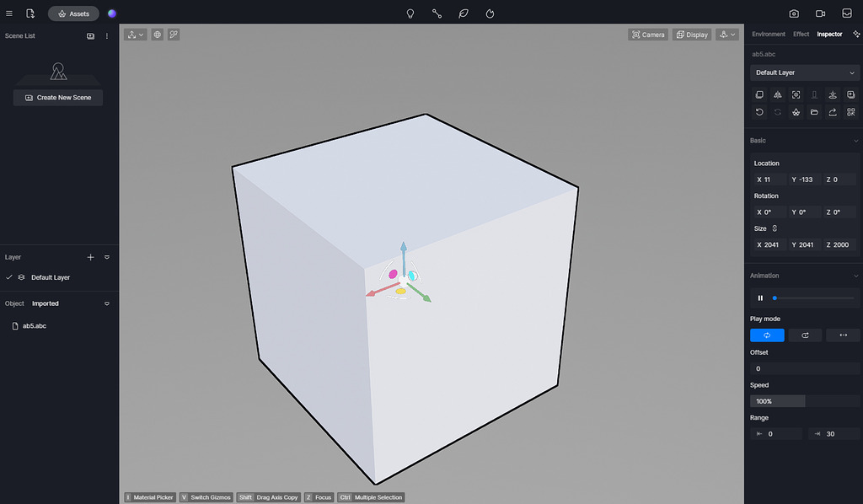The height and width of the screenshot is (504, 863).
Task: Click the Create New Scene button
Action: tap(57, 98)
